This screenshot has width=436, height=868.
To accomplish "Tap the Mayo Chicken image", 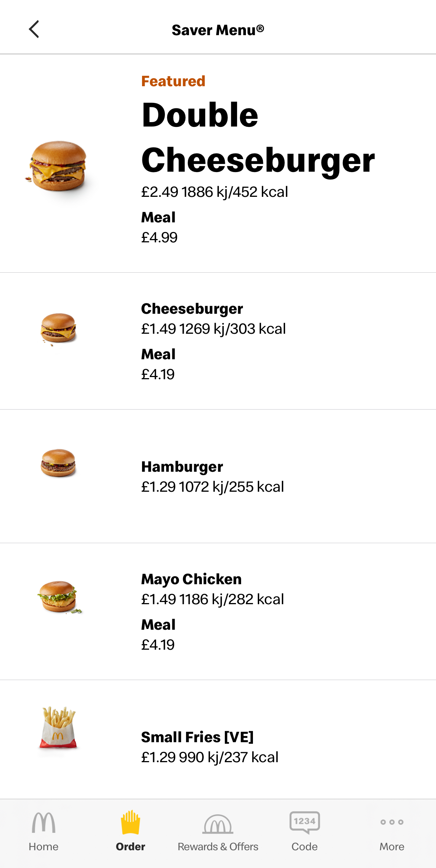I will 59,596.
